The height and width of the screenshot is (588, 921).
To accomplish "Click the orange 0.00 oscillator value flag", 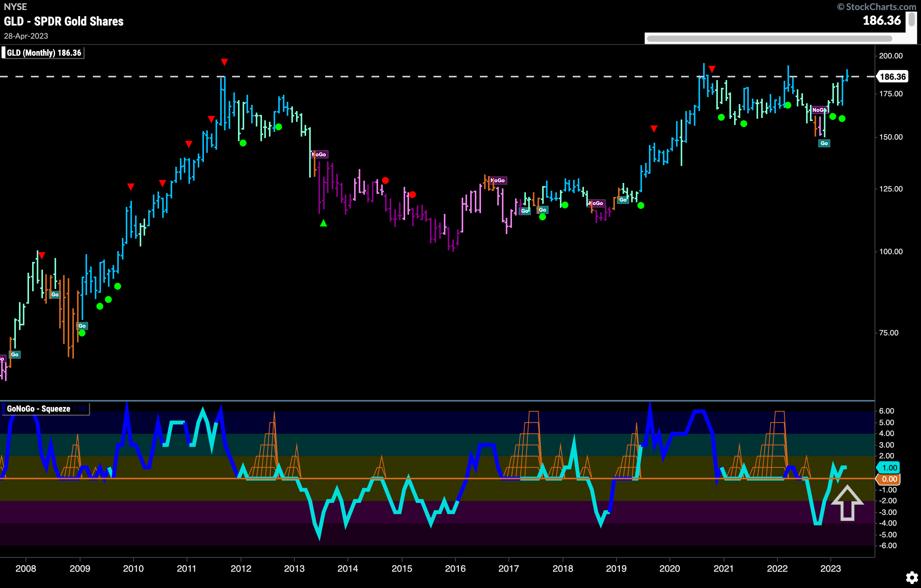I will pos(889,479).
